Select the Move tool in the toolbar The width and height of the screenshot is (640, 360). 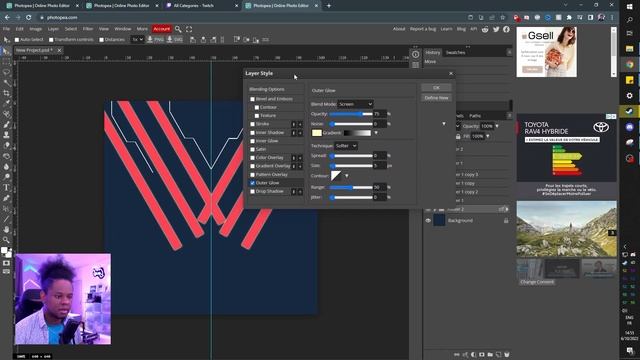click(x=6, y=51)
